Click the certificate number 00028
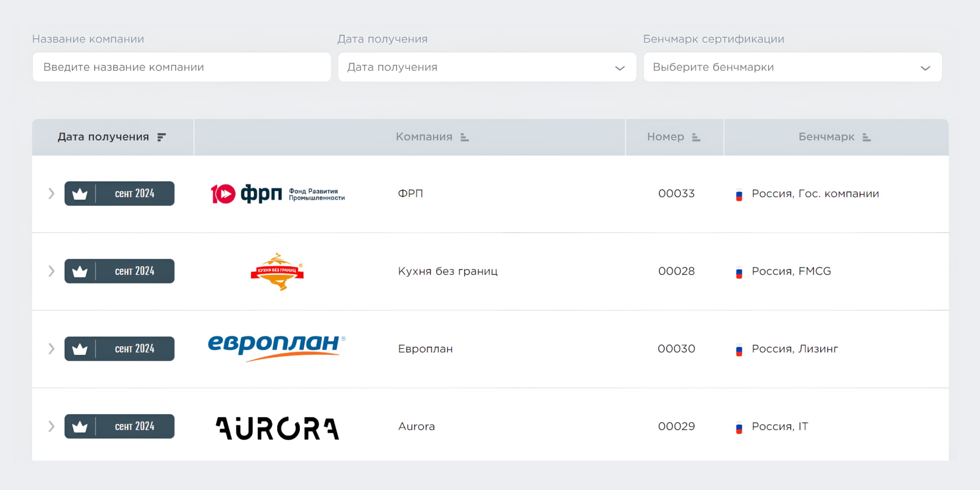The image size is (980, 490). pos(677,271)
